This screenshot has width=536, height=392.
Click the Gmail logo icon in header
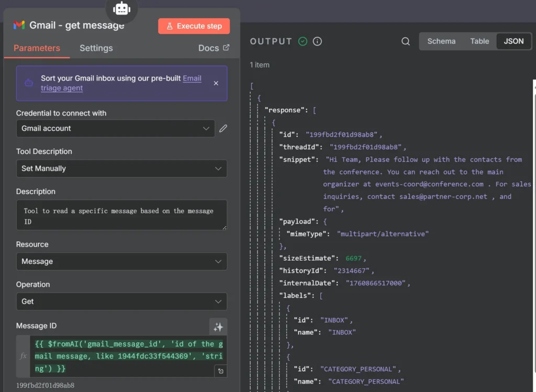point(19,25)
